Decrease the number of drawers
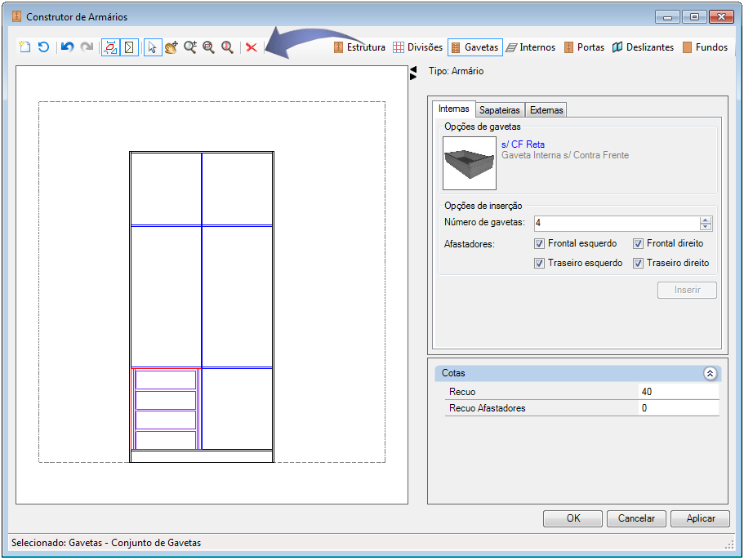Viewport: 744px width, 560px height. (x=706, y=227)
